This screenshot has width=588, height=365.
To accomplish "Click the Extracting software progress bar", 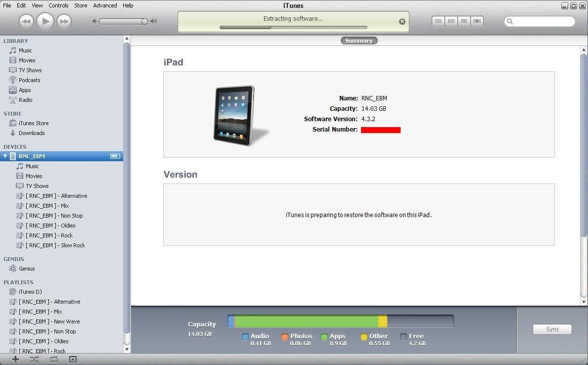I will click(293, 27).
